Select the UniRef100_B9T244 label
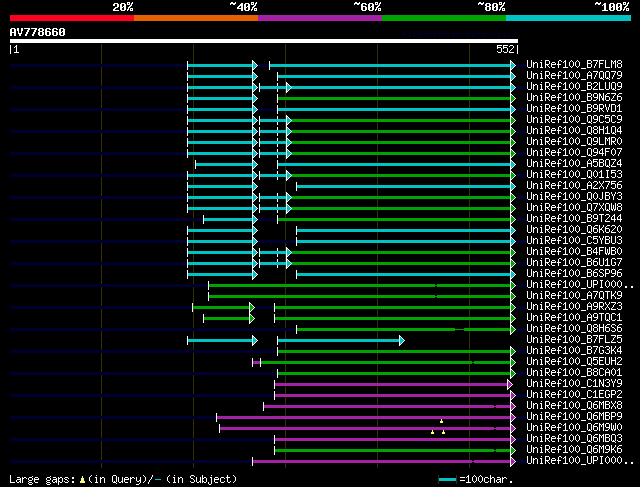Screen dimensions: 640x487 pyautogui.click(x=574, y=218)
